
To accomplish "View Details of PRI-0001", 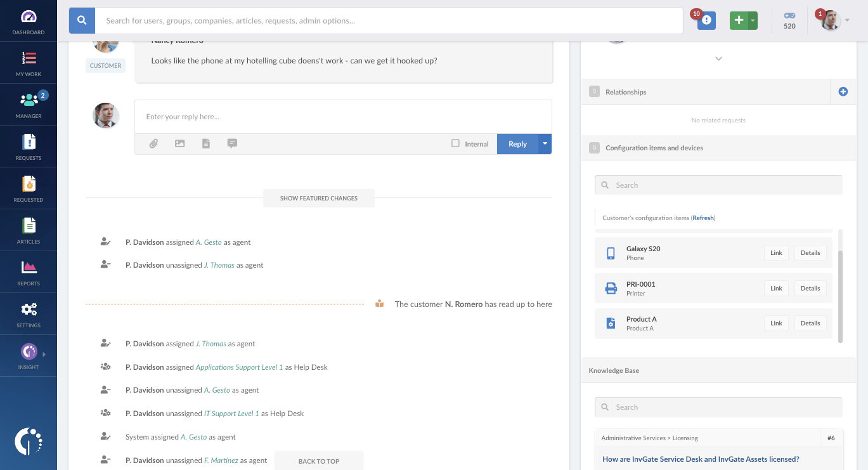I will [x=810, y=288].
